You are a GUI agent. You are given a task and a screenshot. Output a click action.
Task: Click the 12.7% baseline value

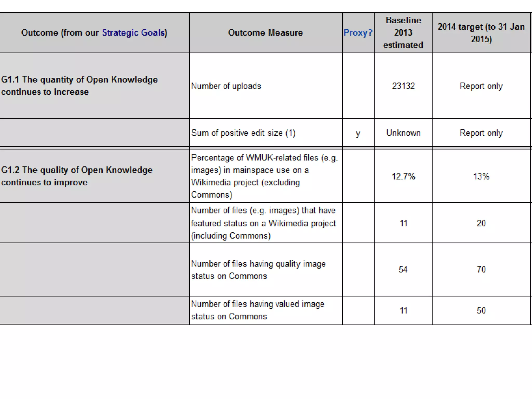[x=403, y=176]
